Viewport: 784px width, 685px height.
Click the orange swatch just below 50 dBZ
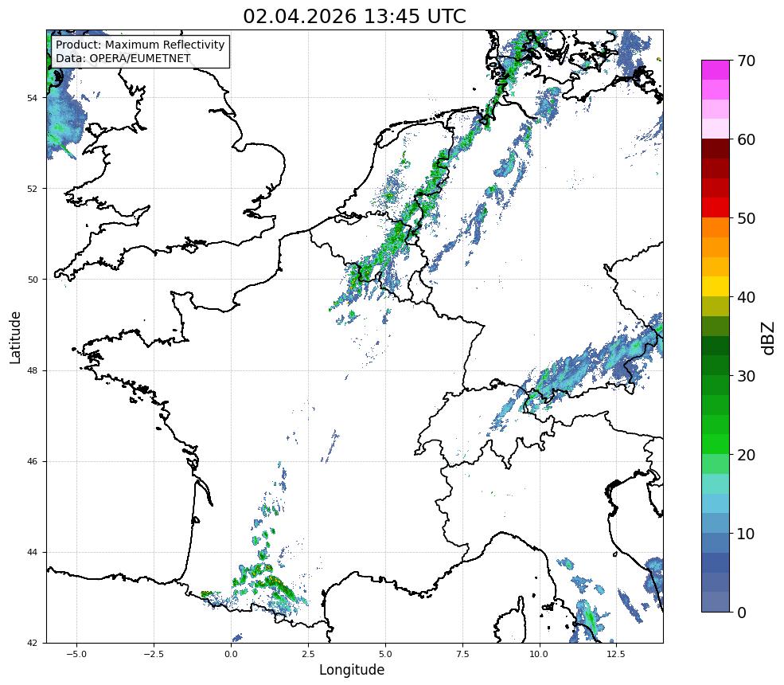(x=716, y=228)
